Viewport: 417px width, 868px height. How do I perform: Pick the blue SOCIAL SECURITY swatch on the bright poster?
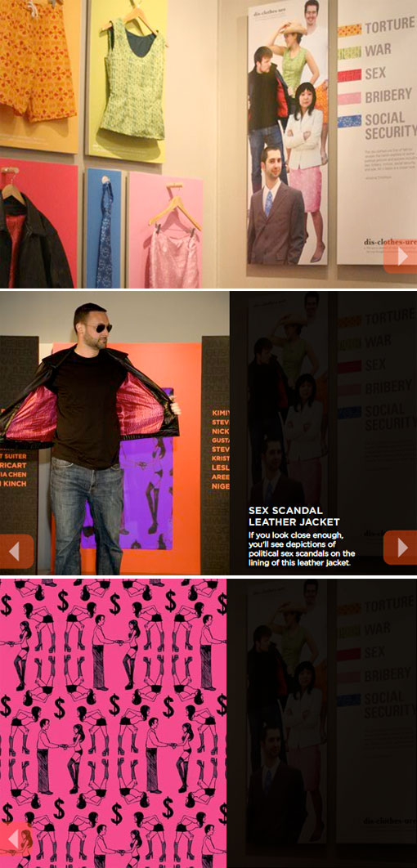349,121
